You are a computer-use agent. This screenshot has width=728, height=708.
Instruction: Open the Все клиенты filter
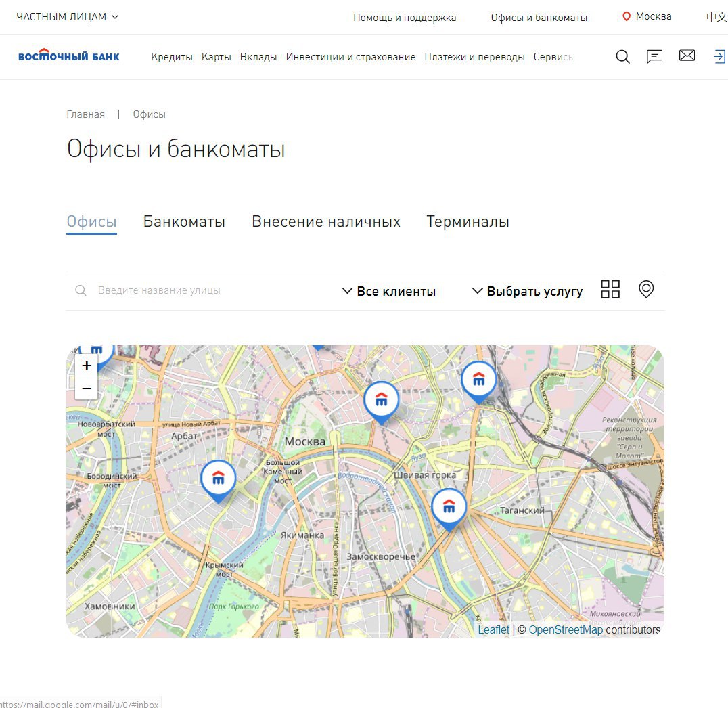tap(389, 291)
